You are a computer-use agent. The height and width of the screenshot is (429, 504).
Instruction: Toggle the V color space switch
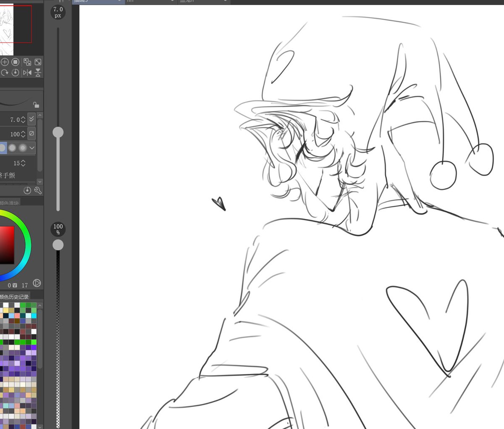pos(15,285)
